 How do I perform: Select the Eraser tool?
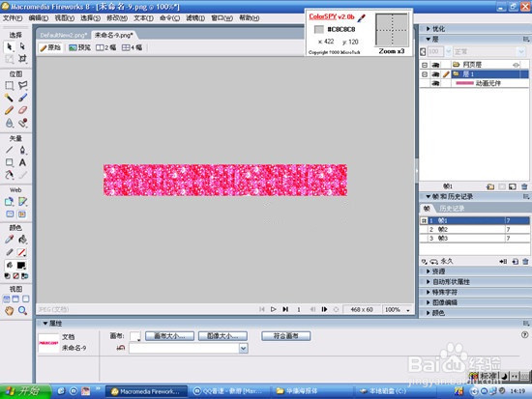[22, 110]
